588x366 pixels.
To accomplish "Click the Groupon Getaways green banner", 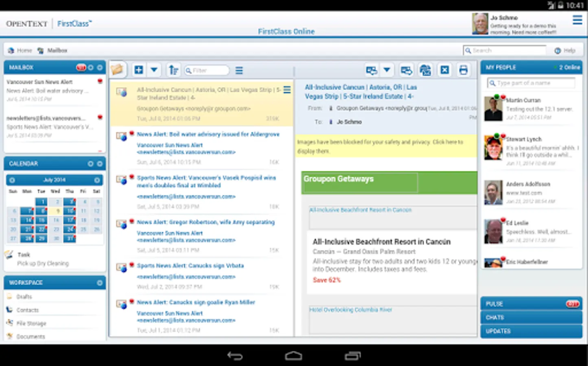I will (x=389, y=183).
